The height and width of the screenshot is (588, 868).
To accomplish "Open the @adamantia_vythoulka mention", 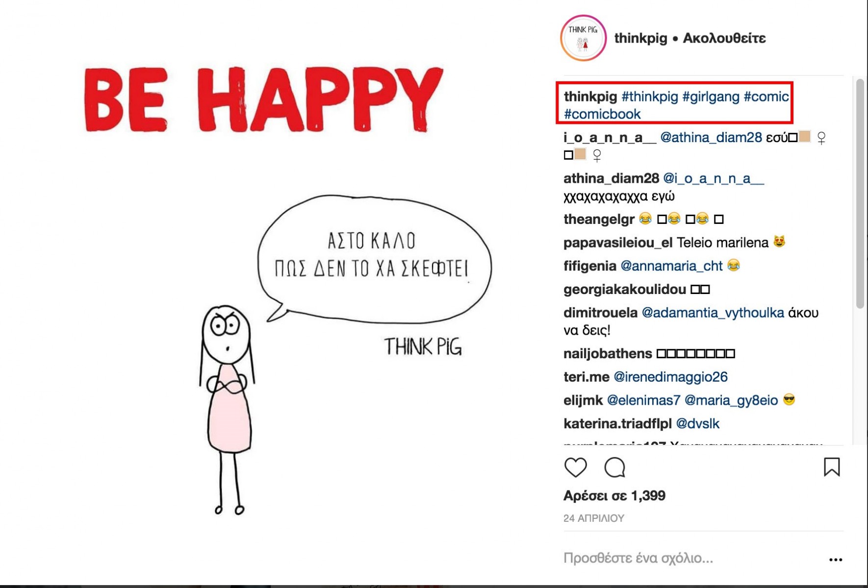I will (x=713, y=313).
